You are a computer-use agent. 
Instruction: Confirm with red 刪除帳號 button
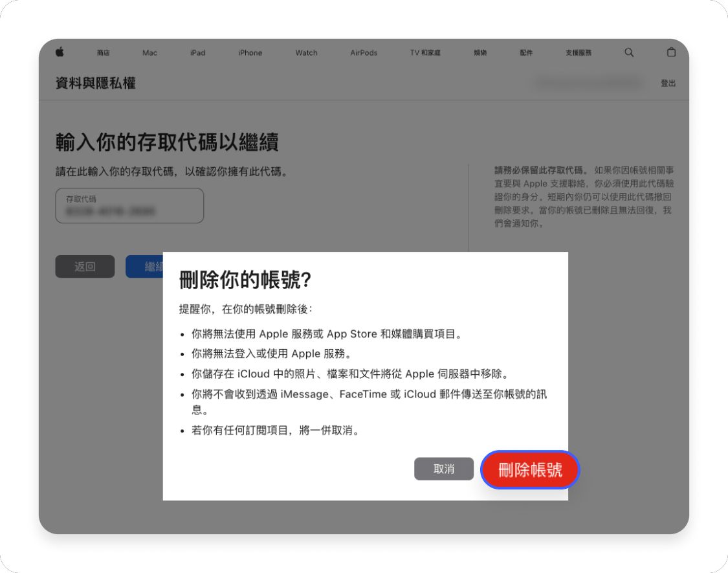(x=530, y=469)
